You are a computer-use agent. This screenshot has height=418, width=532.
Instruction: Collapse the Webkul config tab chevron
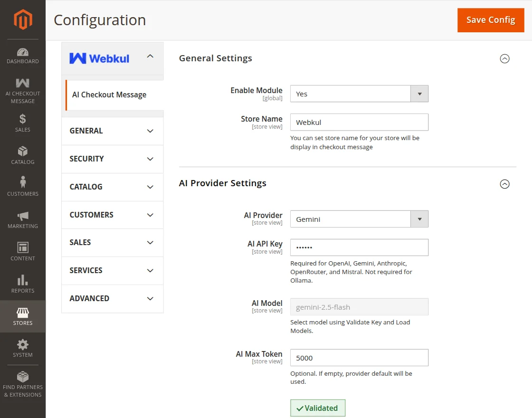click(x=150, y=57)
